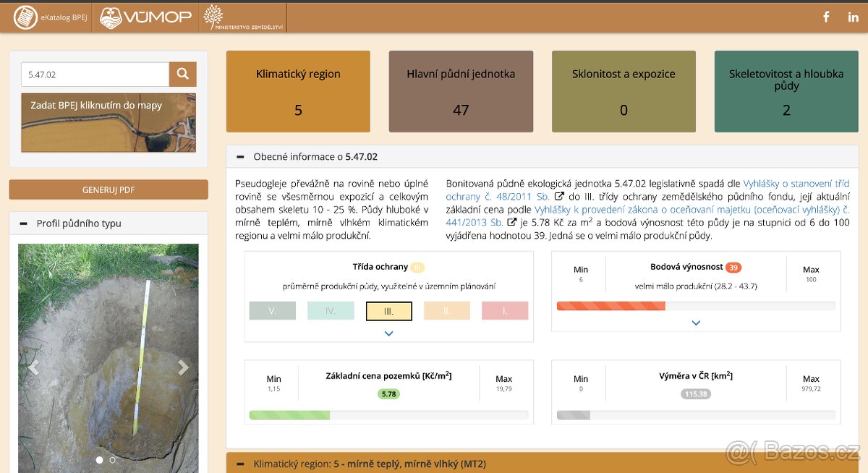The image size is (868, 473).
Task: Select the V. protection class box
Action: click(x=272, y=311)
